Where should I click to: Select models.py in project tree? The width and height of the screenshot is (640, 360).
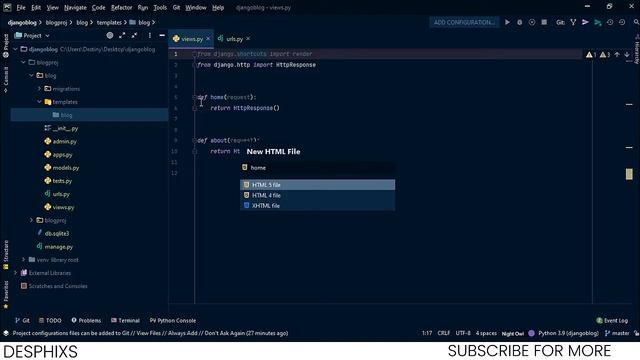point(62,168)
